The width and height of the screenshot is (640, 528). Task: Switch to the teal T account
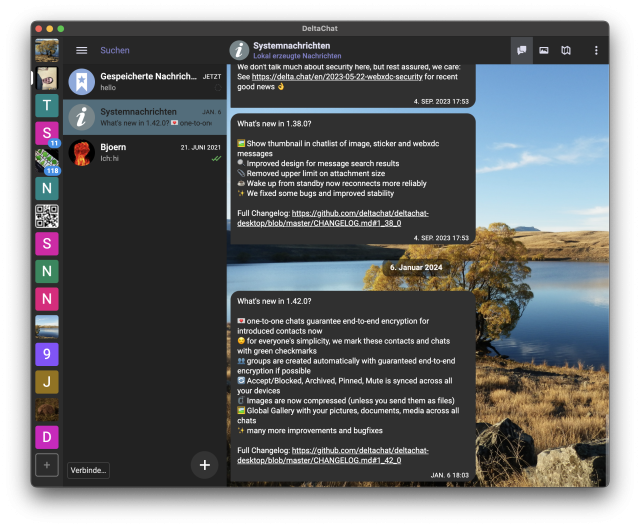coord(47,105)
